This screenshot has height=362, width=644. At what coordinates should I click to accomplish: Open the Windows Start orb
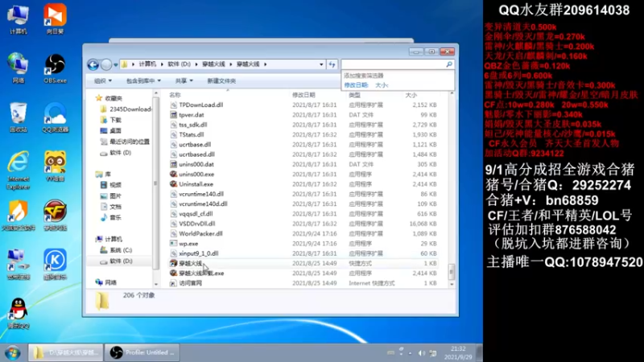pos(13,352)
